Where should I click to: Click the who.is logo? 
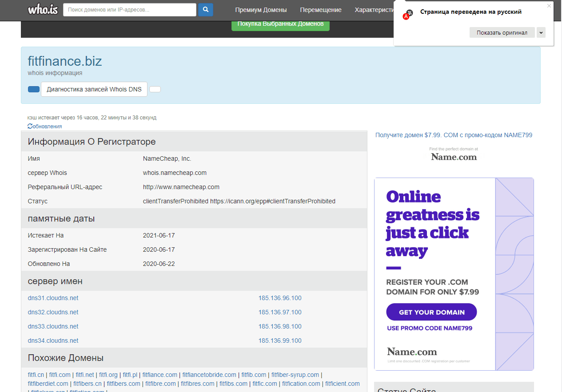[43, 10]
